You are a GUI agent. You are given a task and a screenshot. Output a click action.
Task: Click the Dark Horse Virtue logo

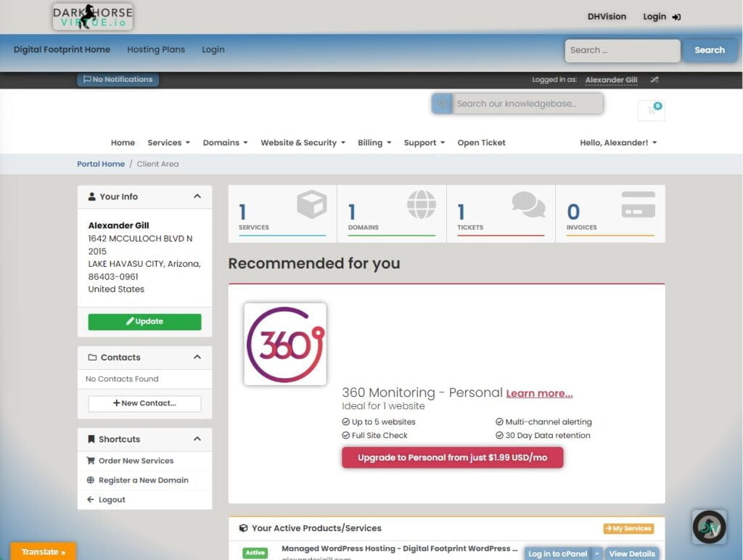click(x=93, y=17)
